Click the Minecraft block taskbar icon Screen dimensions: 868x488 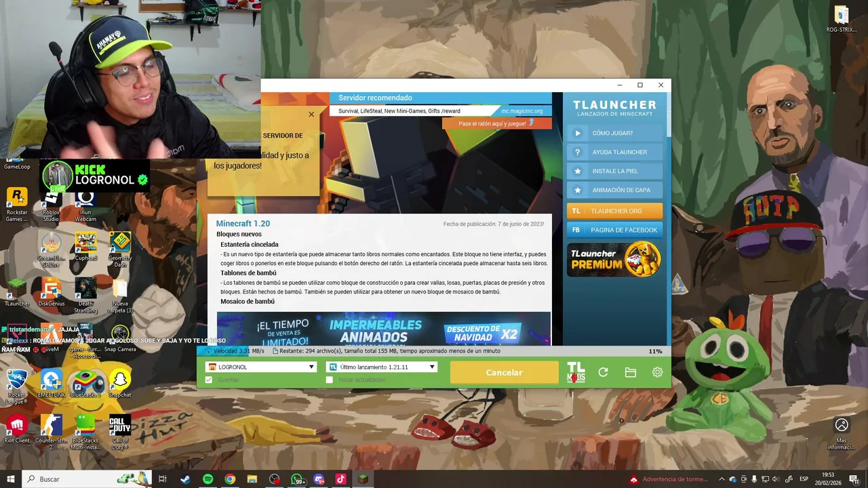(x=363, y=479)
